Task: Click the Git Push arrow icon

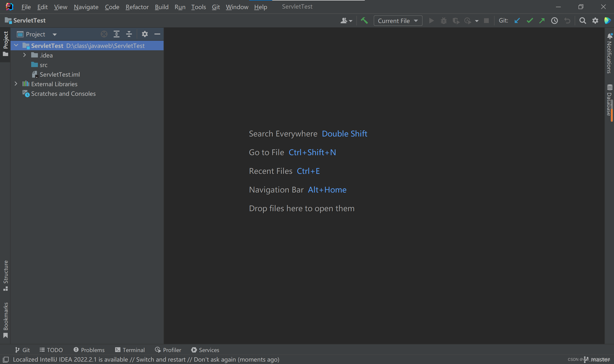Action: pyautogui.click(x=542, y=21)
